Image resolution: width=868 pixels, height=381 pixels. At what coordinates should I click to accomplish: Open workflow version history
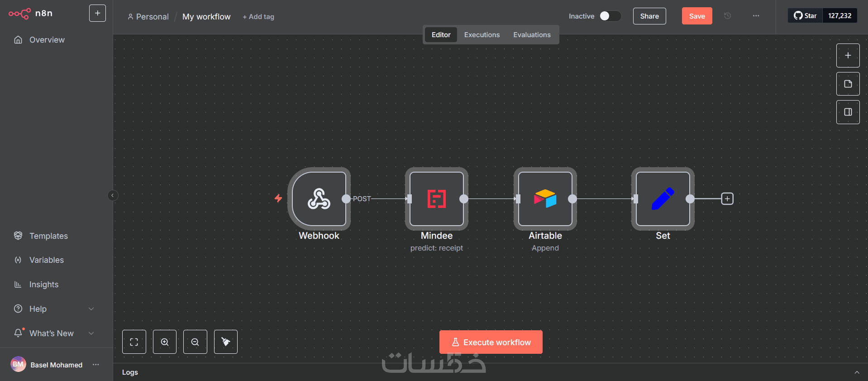click(x=727, y=16)
